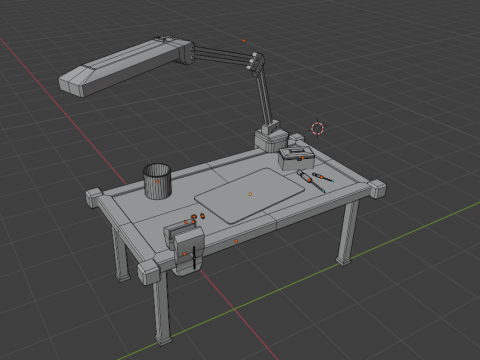Select the bench vise on table edge
The width and height of the screenshot is (480, 360).
coord(184,248)
